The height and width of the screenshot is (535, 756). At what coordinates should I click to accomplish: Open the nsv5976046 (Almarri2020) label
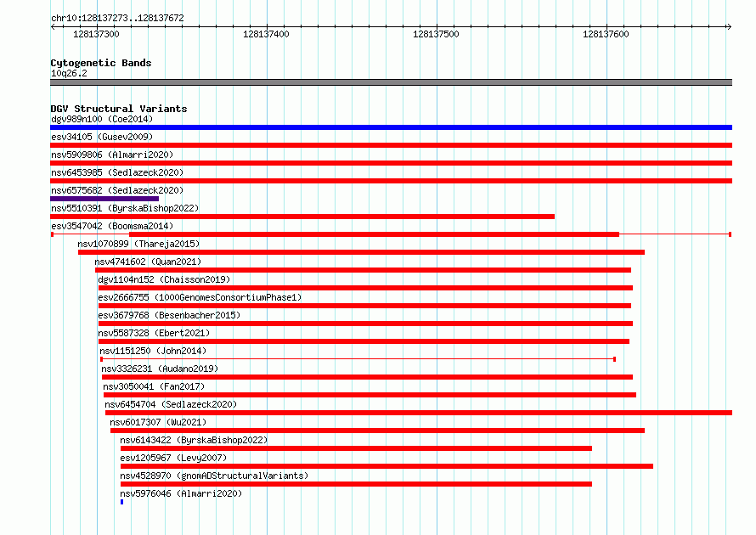(181, 493)
